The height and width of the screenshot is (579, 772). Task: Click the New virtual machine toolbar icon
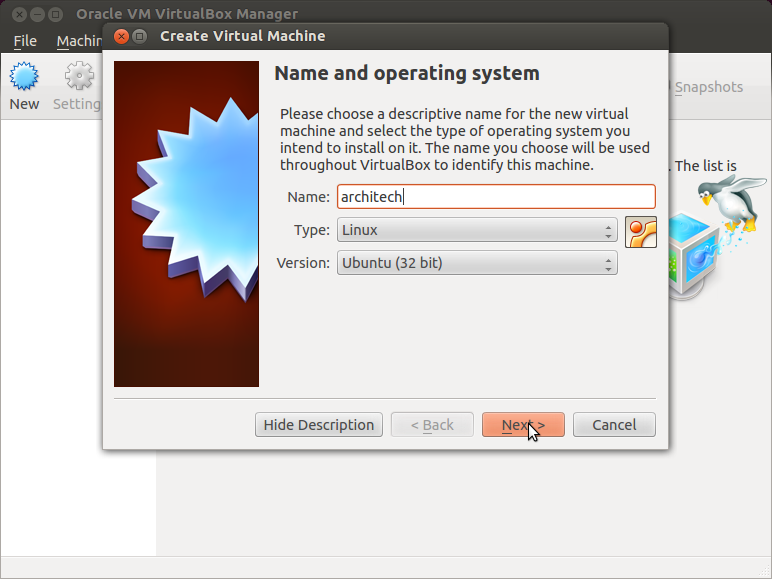24,76
